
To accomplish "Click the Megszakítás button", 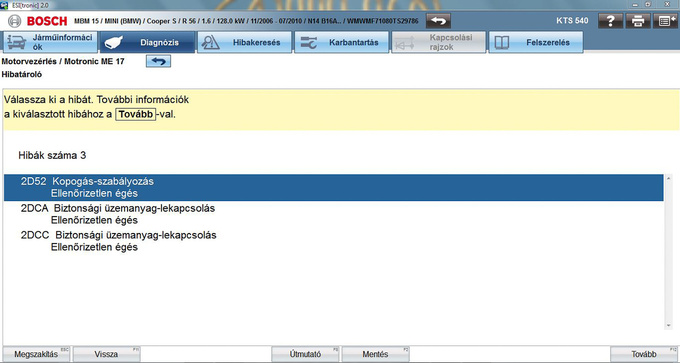I will [x=36, y=354].
